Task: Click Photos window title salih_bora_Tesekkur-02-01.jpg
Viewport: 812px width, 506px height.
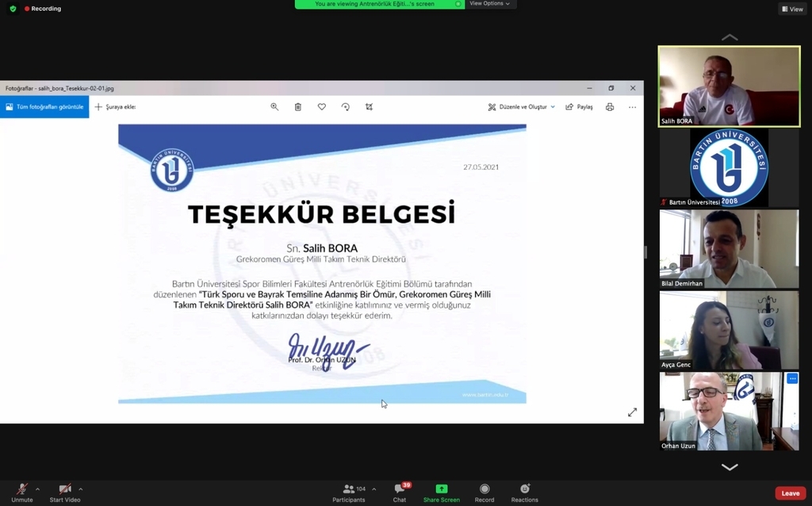Action: pyautogui.click(x=59, y=88)
